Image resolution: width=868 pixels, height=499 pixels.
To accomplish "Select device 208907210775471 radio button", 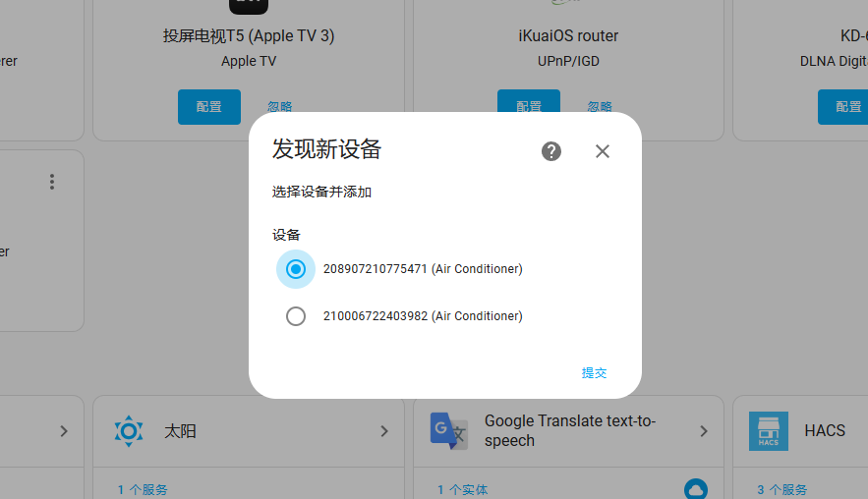I will point(296,269).
